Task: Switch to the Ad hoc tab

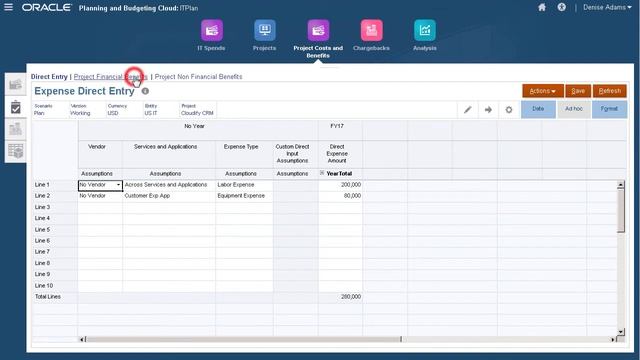Action: tap(573, 109)
